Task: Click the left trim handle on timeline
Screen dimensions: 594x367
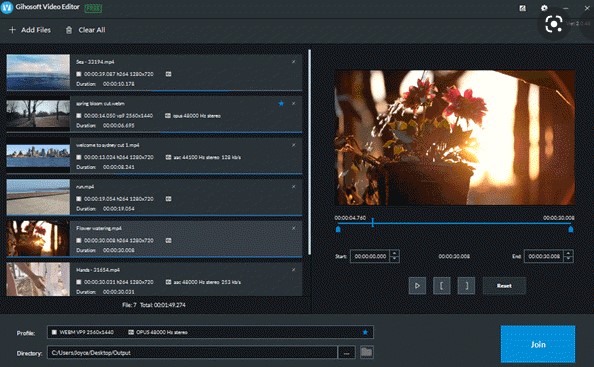Action: (338, 229)
